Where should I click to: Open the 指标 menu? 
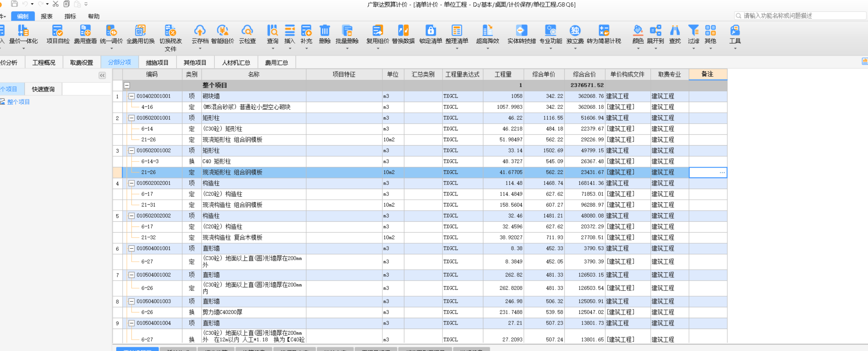(x=70, y=16)
